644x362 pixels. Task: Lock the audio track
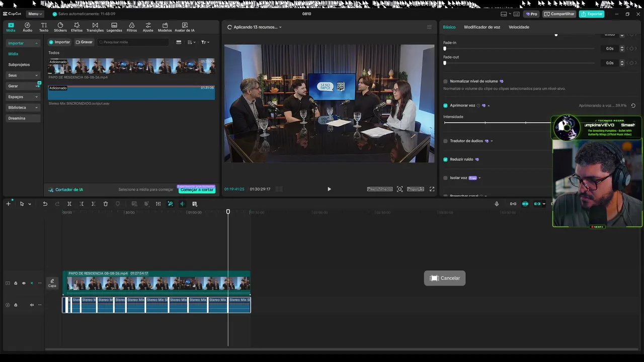[16, 305]
